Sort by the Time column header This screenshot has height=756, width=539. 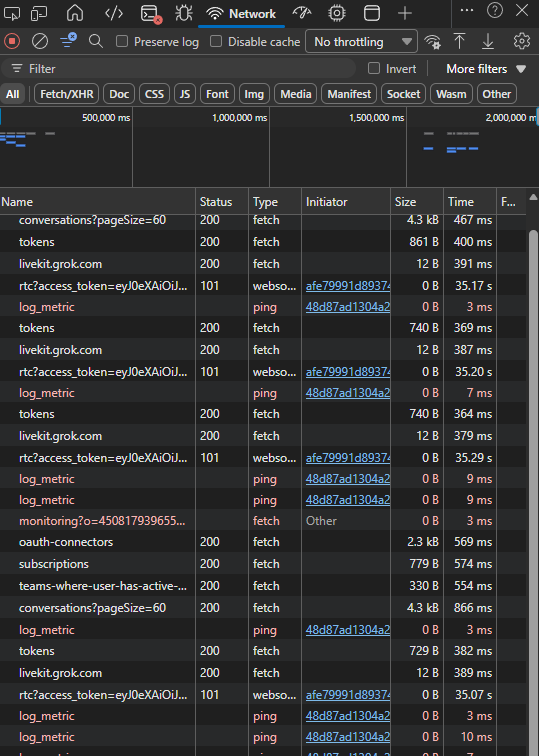[470, 202]
